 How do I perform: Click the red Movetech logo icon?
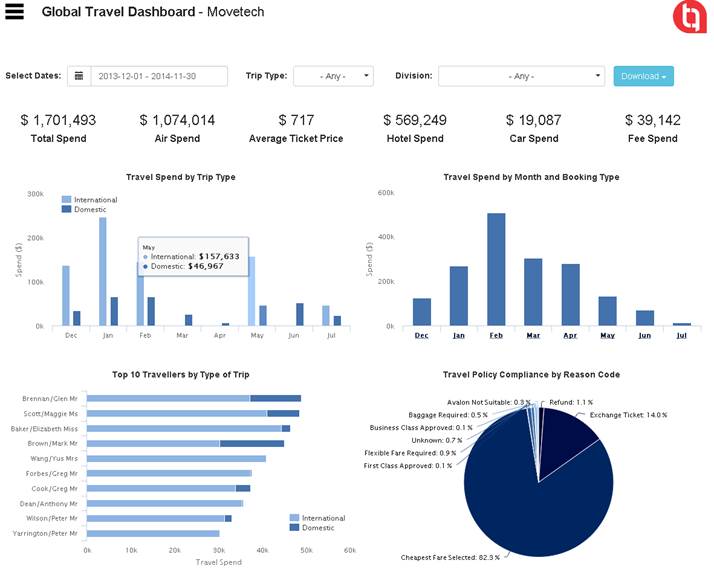pos(689,17)
